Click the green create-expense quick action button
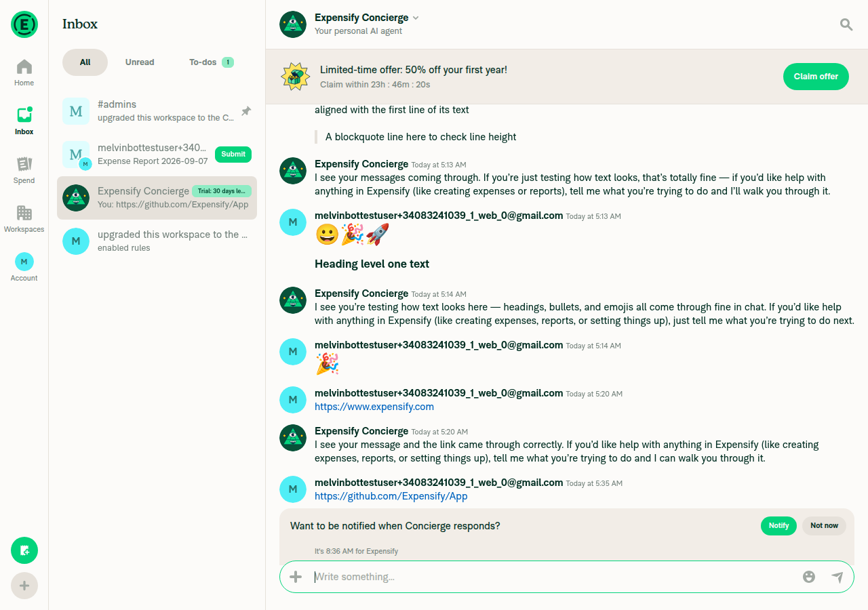The height and width of the screenshot is (610, 868). 24,550
